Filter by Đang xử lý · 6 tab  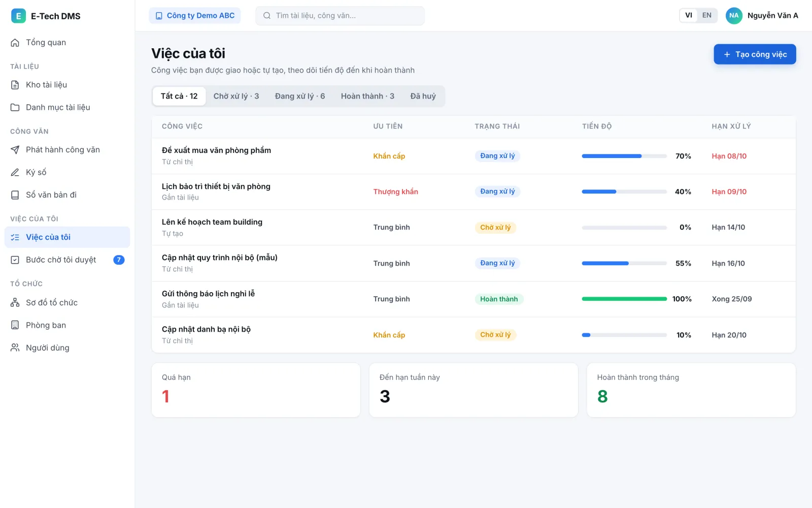(x=300, y=96)
